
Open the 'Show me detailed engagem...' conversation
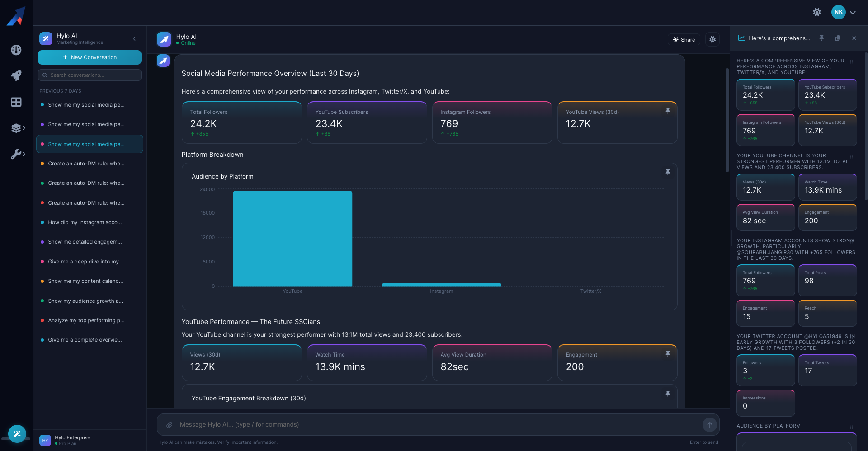click(90, 242)
